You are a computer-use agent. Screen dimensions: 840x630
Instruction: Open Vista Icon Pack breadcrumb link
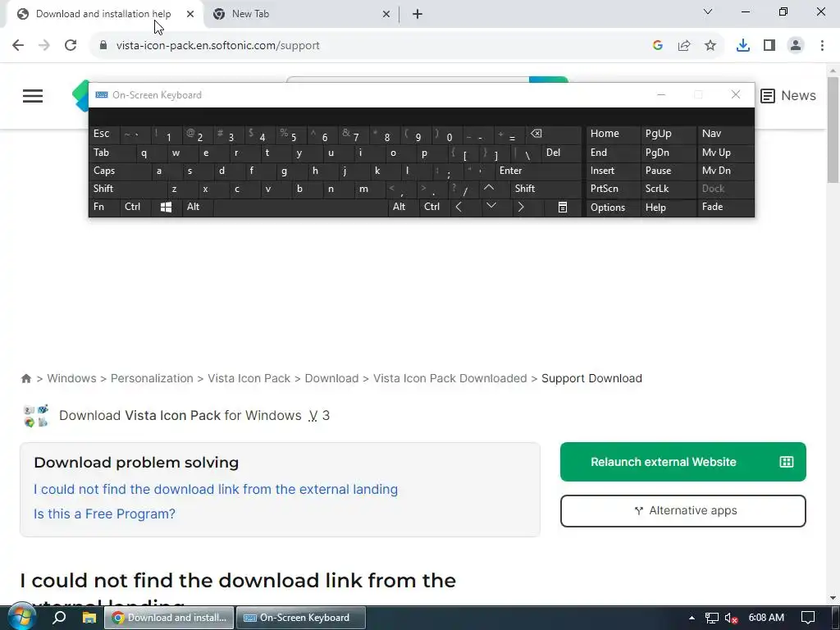pyautogui.click(x=249, y=379)
